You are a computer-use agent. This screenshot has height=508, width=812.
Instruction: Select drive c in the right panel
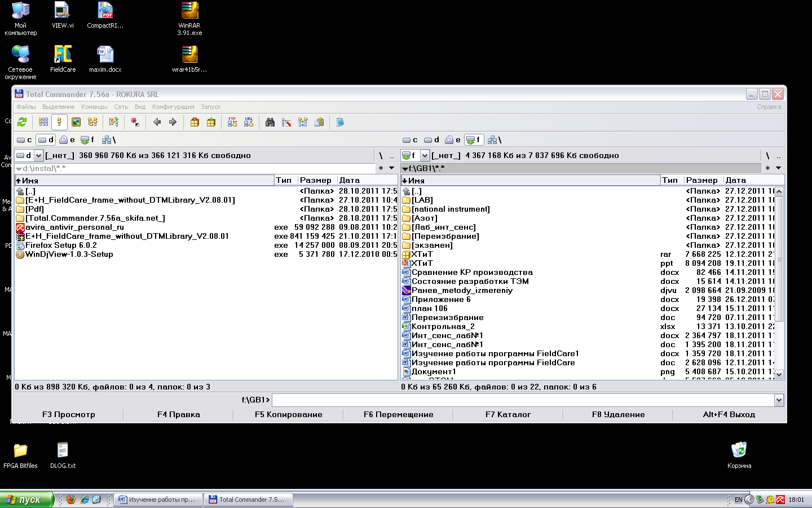point(410,140)
